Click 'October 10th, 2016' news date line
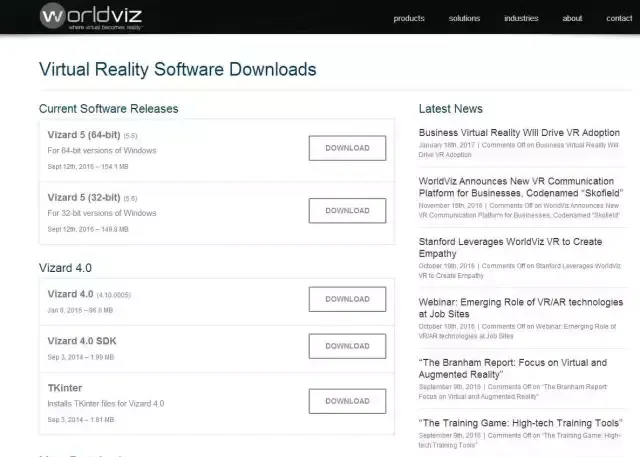 (x=518, y=331)
